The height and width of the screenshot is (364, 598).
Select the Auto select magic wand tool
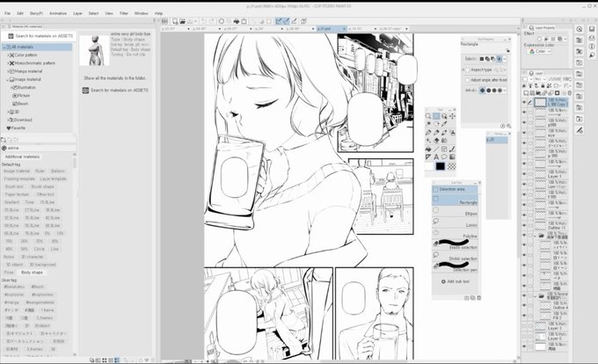point(428,124)
